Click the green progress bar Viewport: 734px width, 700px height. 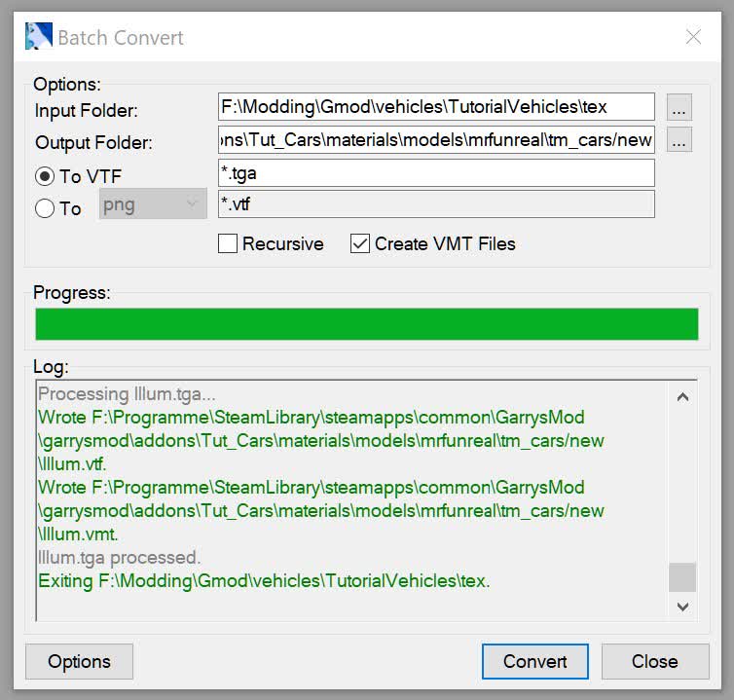click(x=366, y=324)
